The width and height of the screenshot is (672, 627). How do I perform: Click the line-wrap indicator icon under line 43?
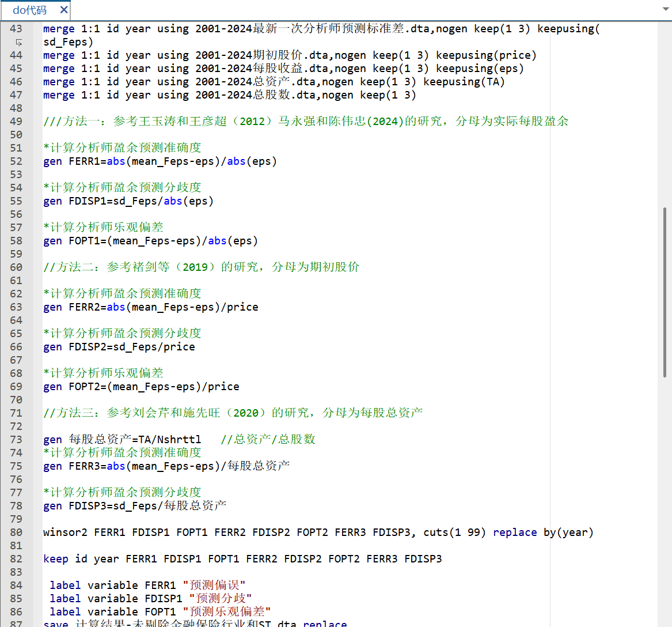[18, 42]
